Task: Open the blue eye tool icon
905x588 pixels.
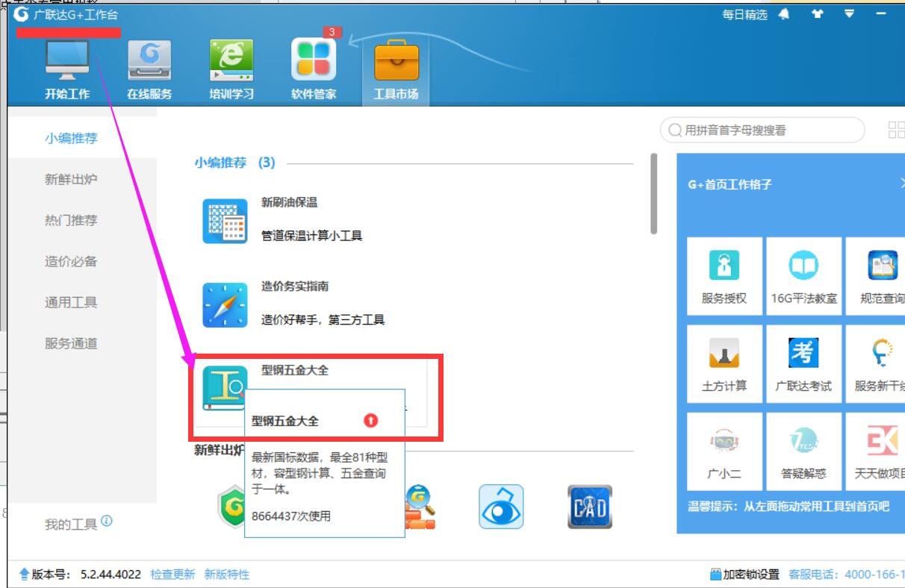Action: tap(501, 507)
